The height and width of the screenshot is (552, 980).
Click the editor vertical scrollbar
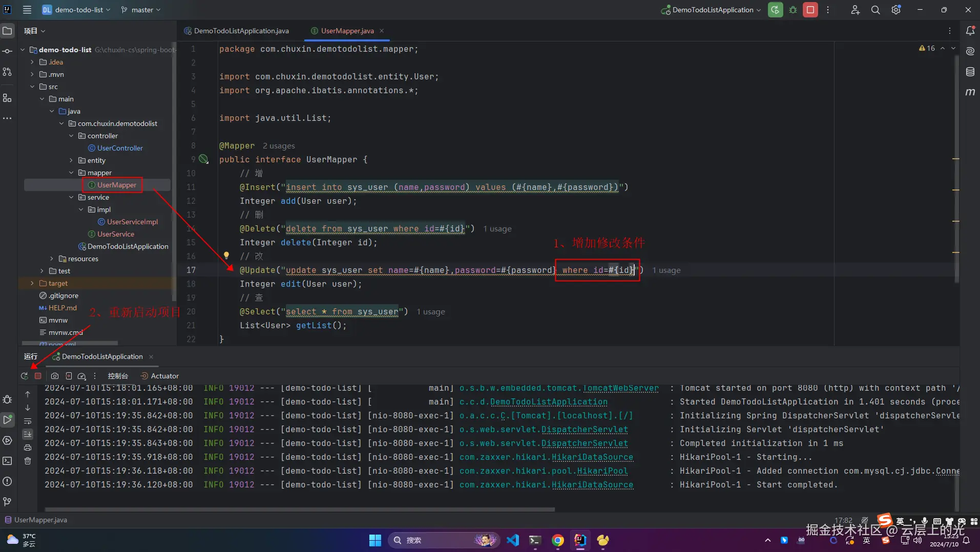(x=956, y=169)
